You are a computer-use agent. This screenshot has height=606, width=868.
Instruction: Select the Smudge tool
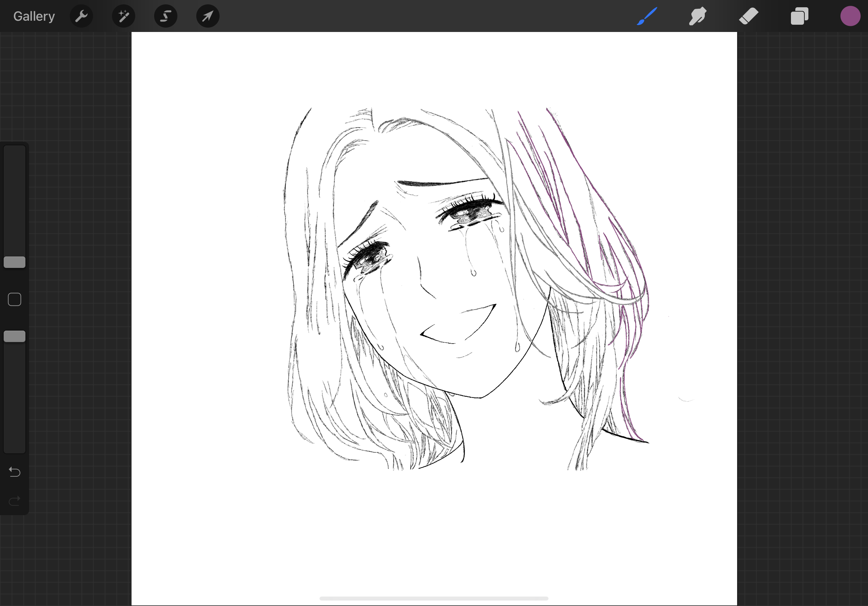coord(698,16)
